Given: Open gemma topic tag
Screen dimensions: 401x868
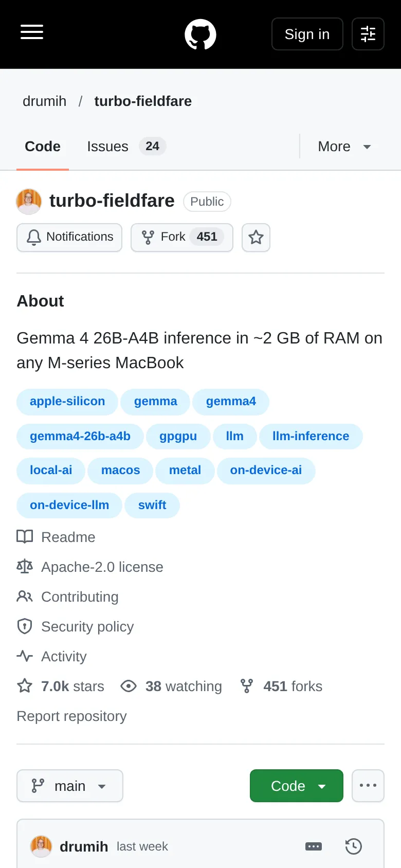Looking at the screenshot, I should click(156, 402).
